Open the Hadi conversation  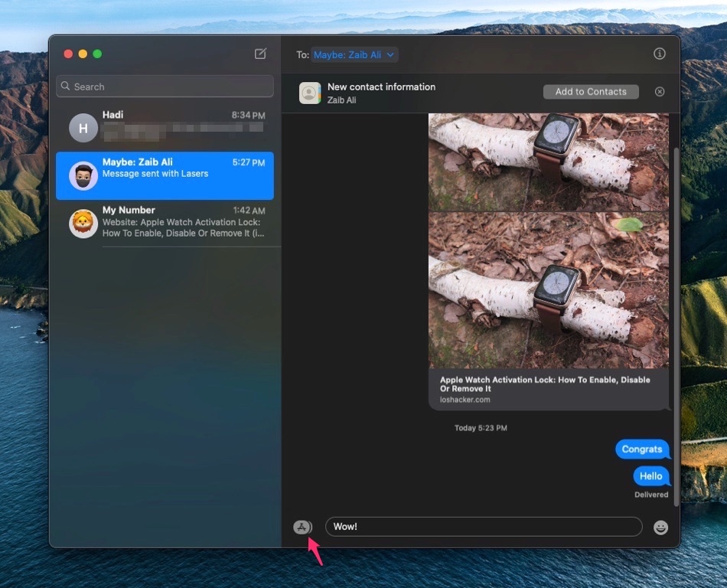[165, 128]
